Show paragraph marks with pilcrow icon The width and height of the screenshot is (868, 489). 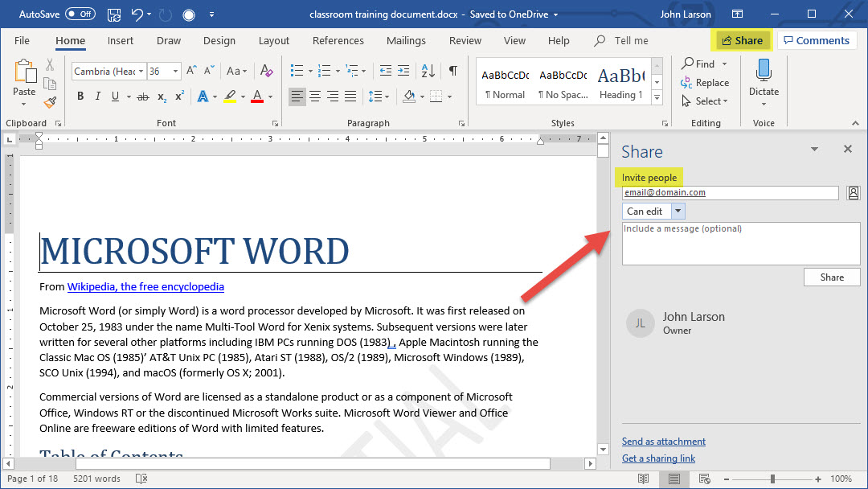click(x=453, y=71)
